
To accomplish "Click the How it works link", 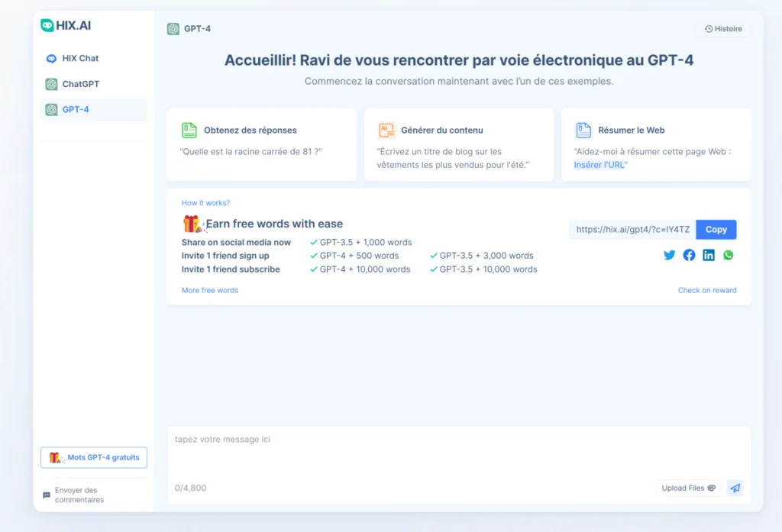I will point(206,202).
